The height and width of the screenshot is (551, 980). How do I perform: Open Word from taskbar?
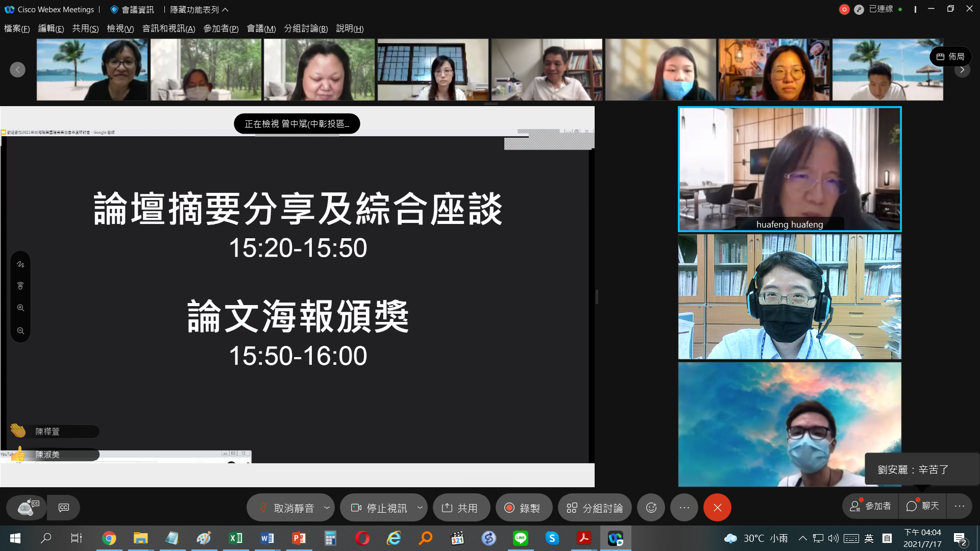coord(267,538)
